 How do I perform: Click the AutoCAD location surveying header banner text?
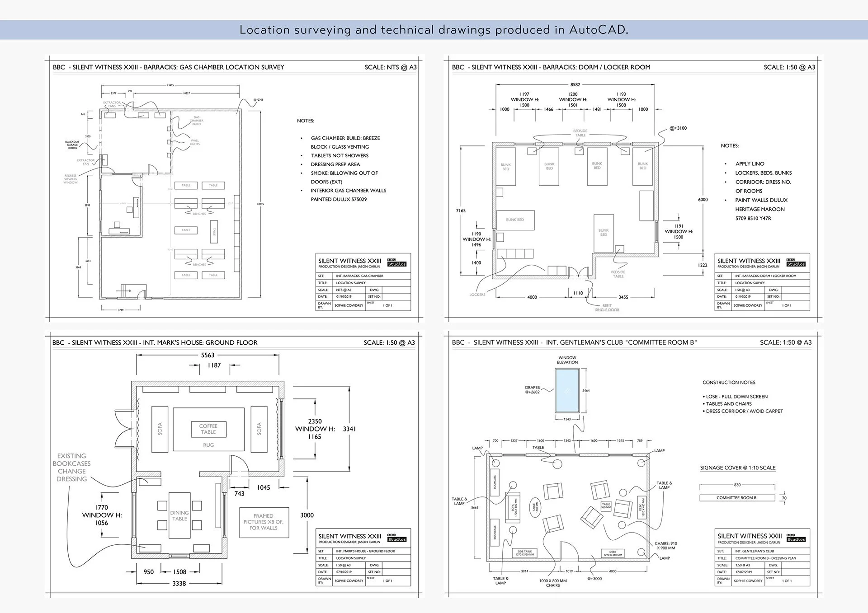[434, 30]
